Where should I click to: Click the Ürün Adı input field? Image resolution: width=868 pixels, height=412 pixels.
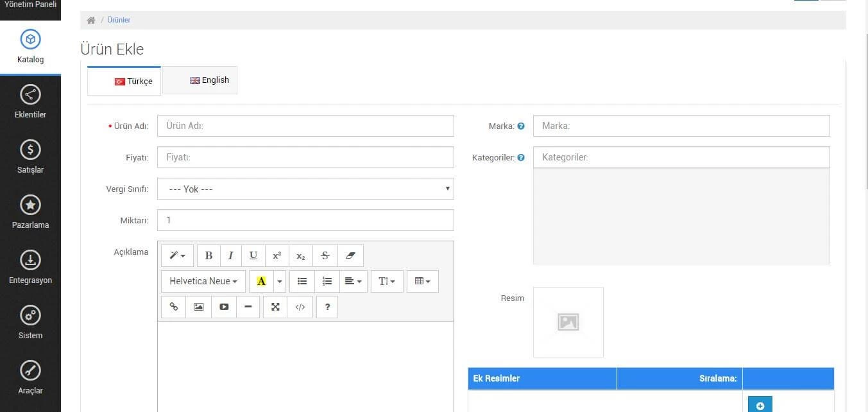click(305, 126)
